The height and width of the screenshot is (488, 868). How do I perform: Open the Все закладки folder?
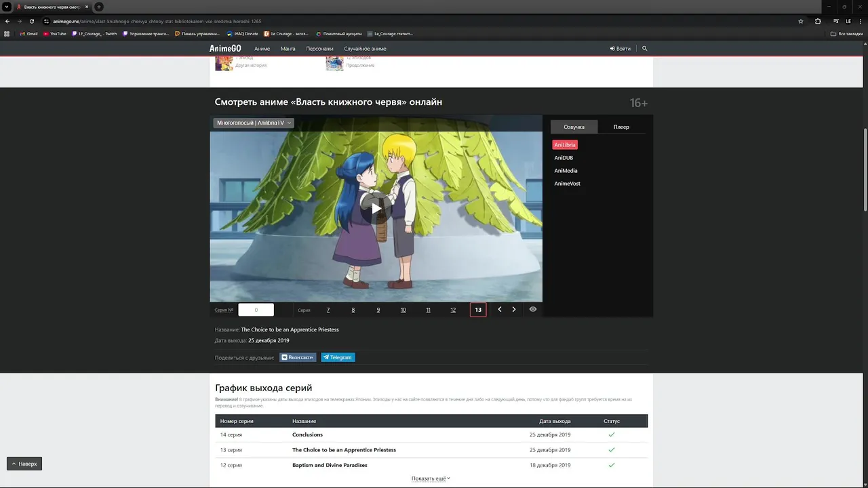847,33
